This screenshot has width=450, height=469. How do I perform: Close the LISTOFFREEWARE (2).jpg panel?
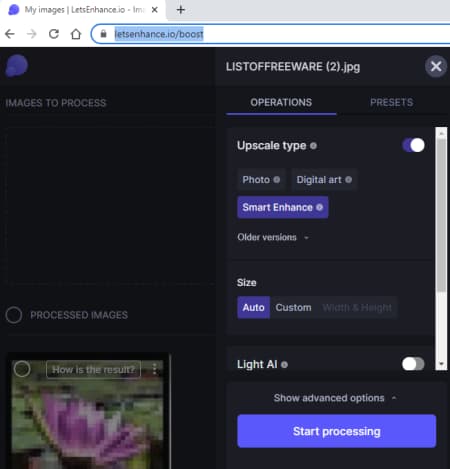[x=436, y=66]
